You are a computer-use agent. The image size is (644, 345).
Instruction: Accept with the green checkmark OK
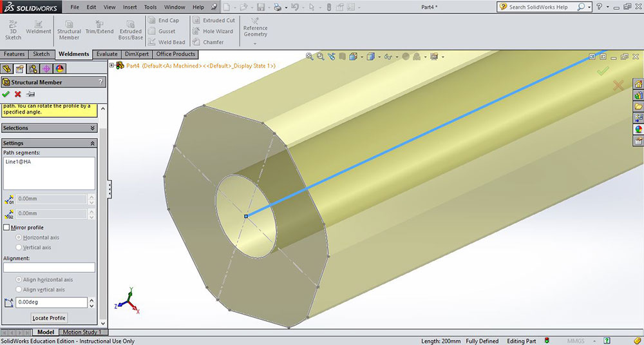point(6,94)
